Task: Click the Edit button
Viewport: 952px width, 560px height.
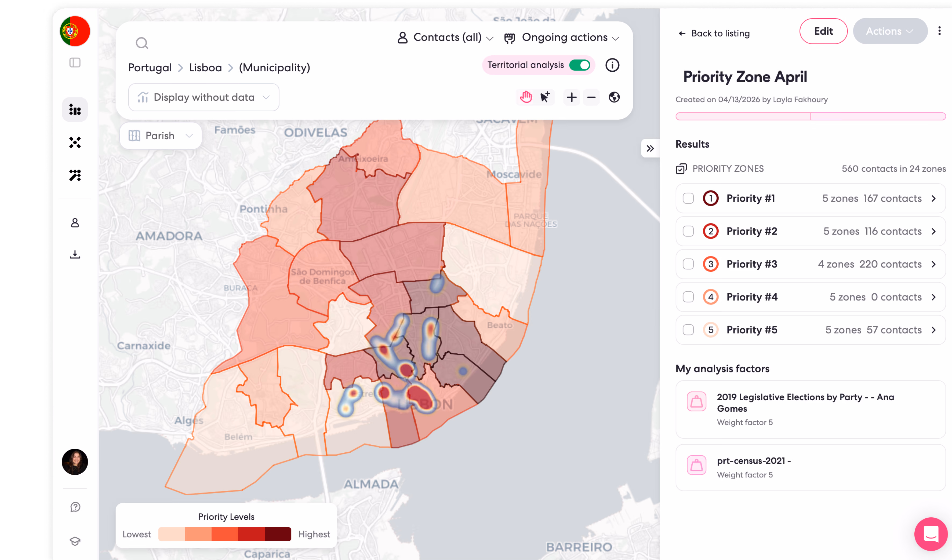Action: [824, 31]
